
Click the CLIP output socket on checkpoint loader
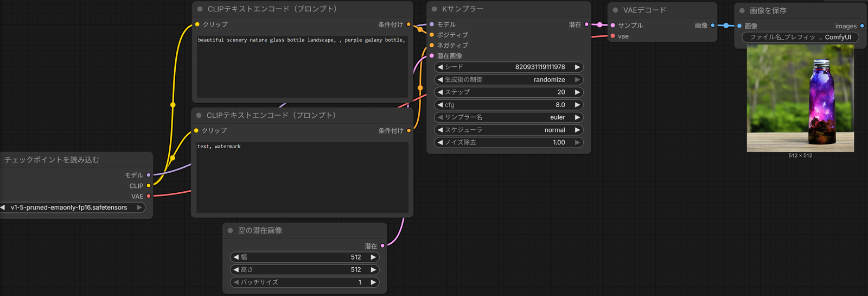149,186
